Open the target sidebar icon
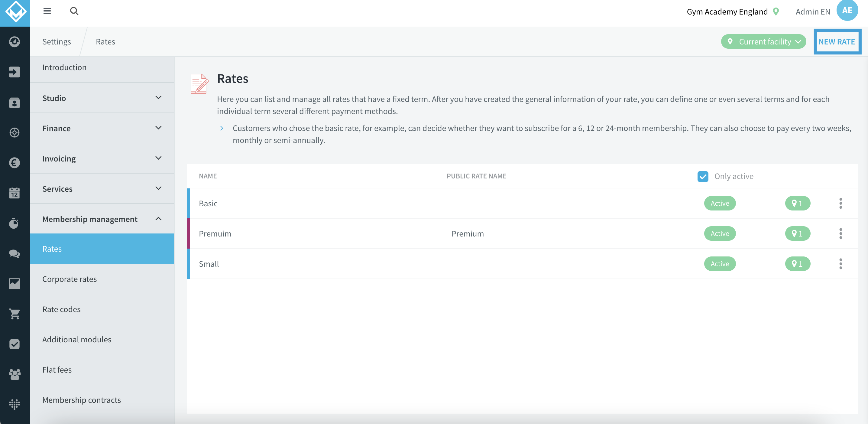 (15, 132)
